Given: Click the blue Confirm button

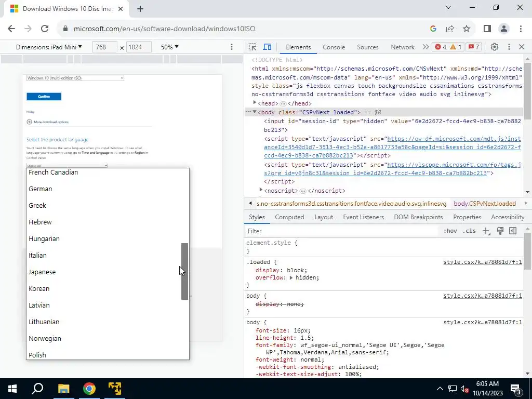Looking at the screenshot, I should tap(44, 97).
